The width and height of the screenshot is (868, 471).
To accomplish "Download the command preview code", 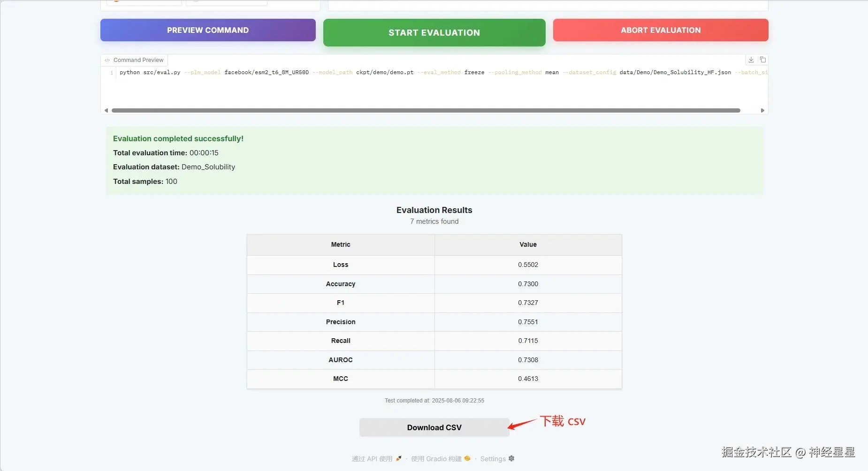I will (751, 60).
